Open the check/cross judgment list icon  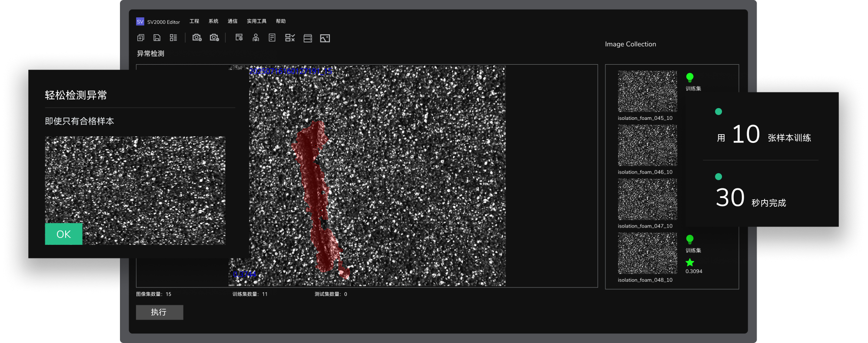290,38
